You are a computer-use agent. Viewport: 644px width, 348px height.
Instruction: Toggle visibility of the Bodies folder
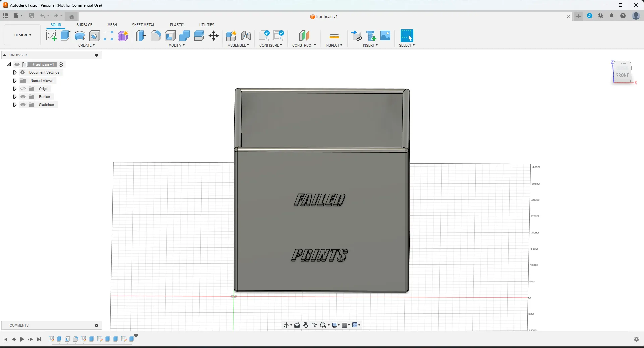point(23,97)
